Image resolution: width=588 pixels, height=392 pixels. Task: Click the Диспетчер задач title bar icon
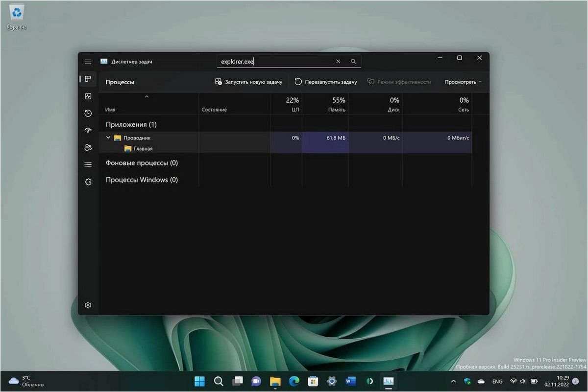click(104, 62)
